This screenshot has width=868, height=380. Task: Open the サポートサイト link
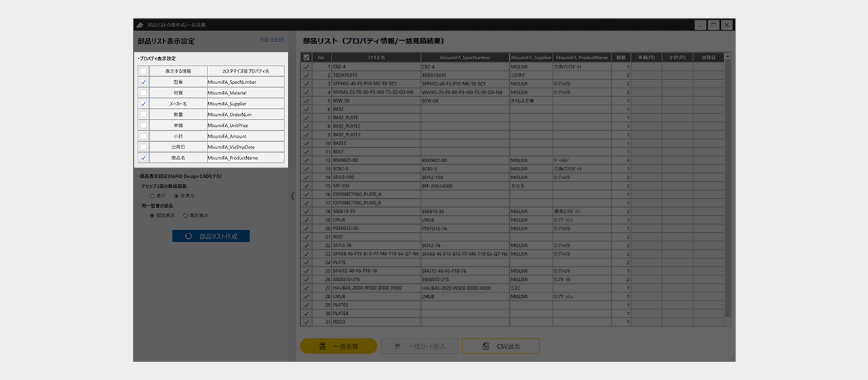(272, 40)
